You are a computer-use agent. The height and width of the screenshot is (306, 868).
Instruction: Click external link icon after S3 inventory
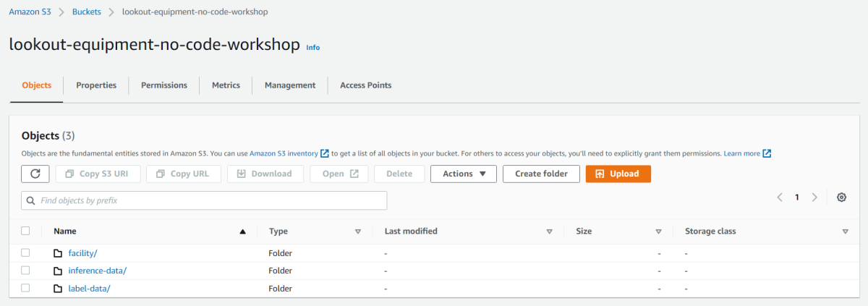[x=325, y=153]
